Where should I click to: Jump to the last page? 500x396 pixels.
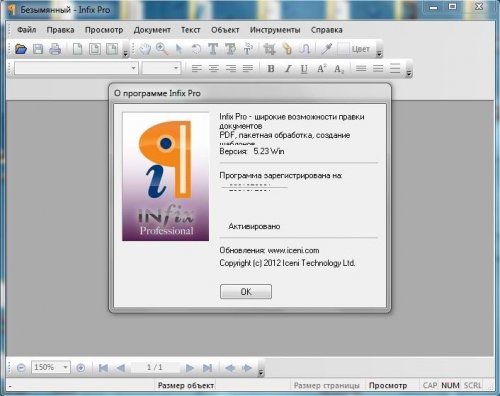click(207, 368)
